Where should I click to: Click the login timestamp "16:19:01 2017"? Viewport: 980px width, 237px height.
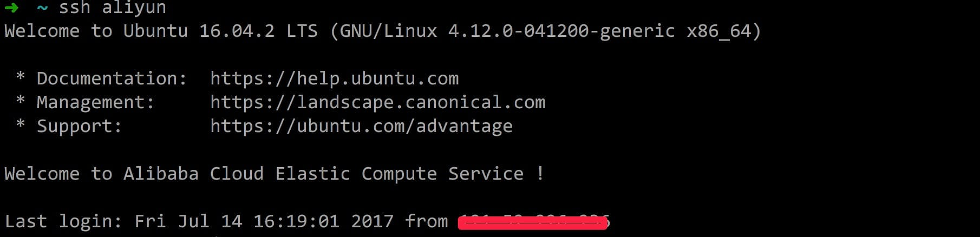click(323, 221)
